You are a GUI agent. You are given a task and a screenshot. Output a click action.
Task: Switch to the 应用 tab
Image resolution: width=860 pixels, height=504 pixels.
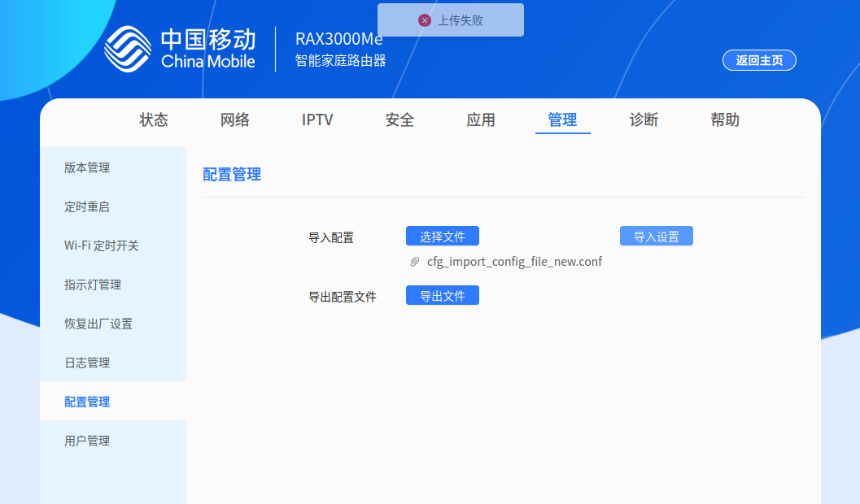tap(481, 119)
